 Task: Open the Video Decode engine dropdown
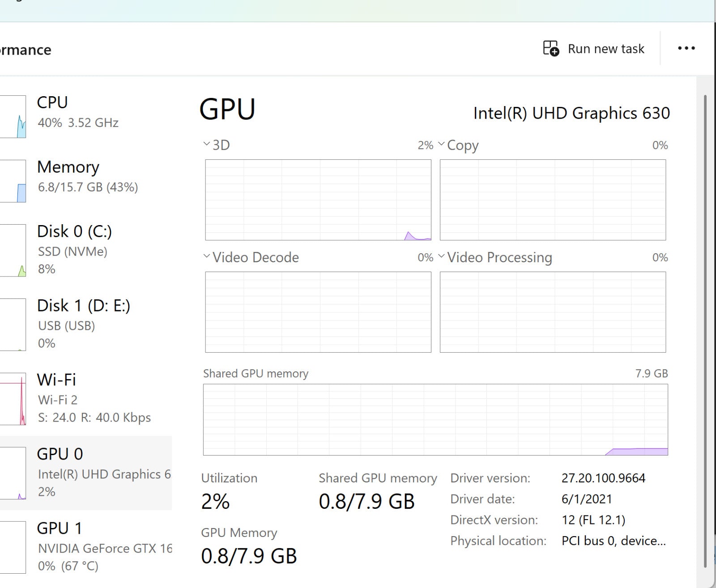tap(206, 256)
